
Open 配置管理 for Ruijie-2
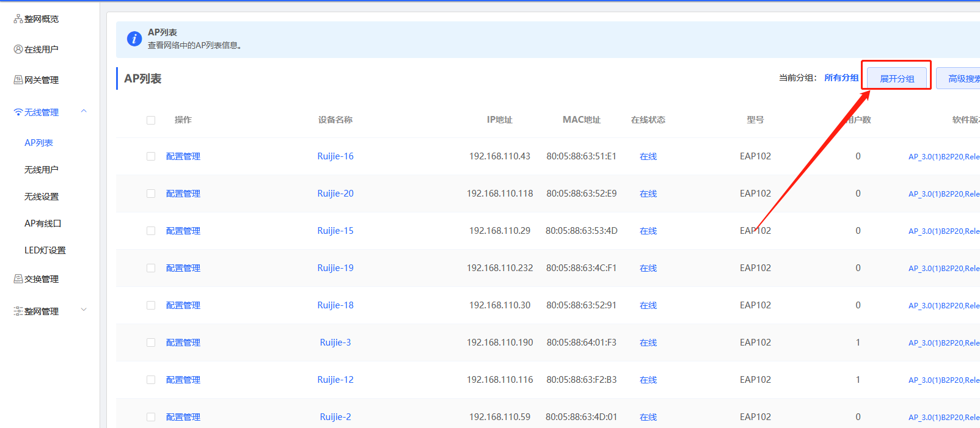click(x=183, y=417)
